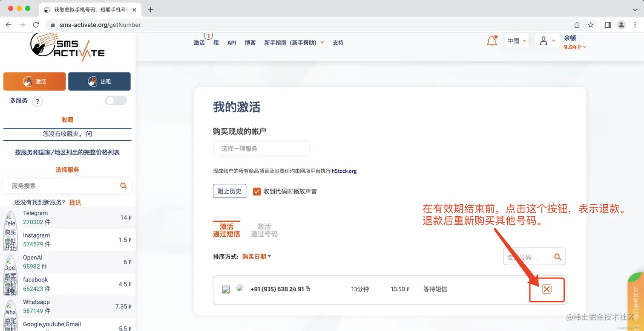644x331 pixels.
Task: Open the sort by 购买日期 dropdown
Action: [256, 256]
